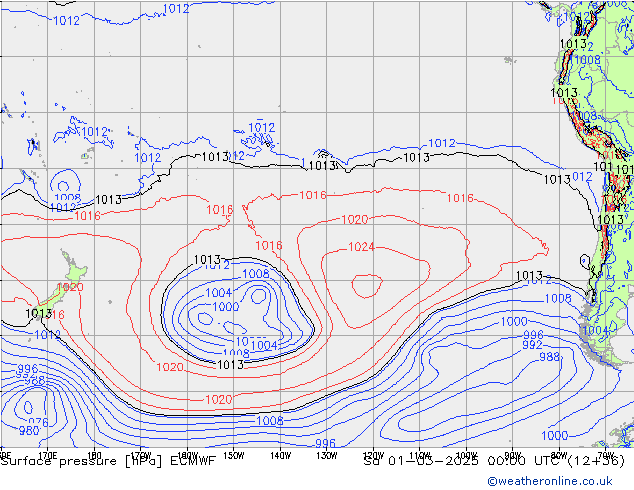Click the 150W longitude label
Viewport: 634px width, 490px height.
(234, 456)
